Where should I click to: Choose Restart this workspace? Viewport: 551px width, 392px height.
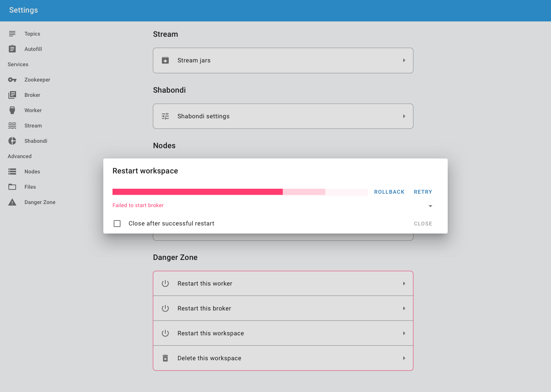283,333
